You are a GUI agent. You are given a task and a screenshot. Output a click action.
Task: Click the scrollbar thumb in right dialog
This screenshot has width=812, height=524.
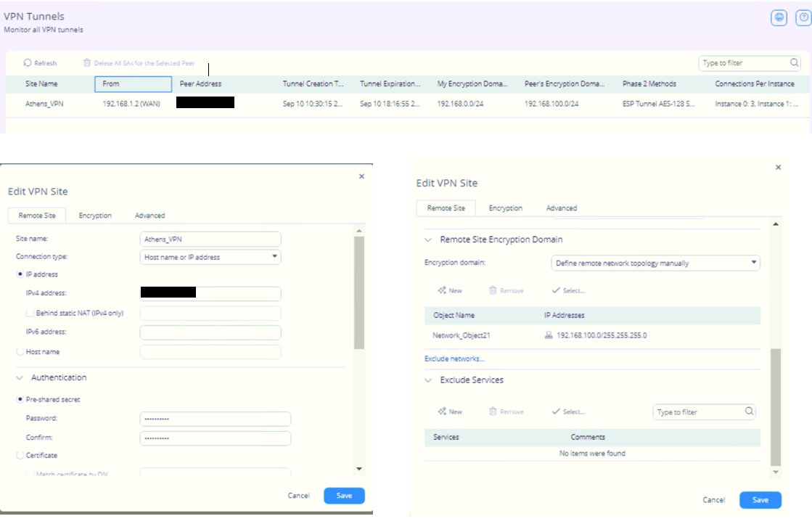775,407
